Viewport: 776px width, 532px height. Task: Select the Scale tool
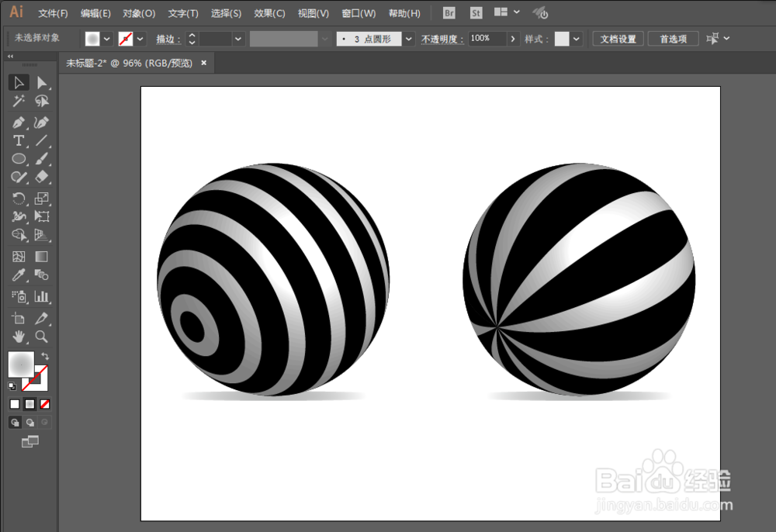pyautogui.click(x=42, y=199)
